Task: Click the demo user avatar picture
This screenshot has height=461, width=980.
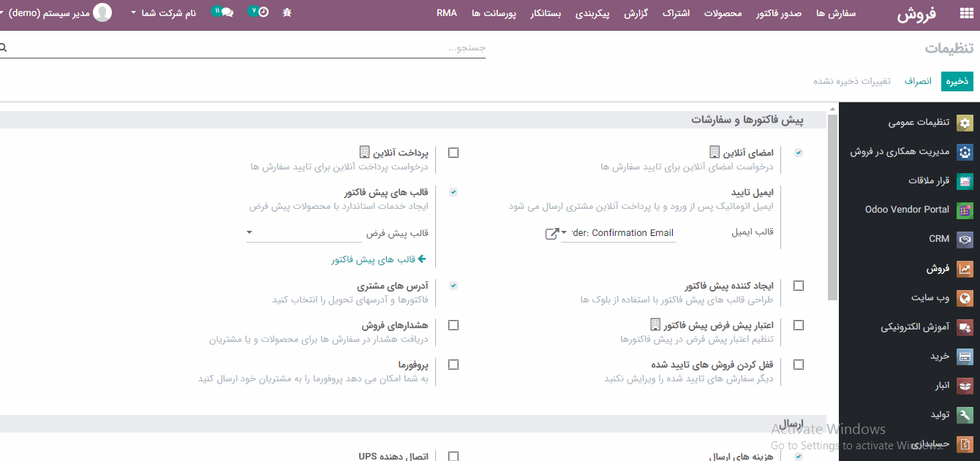Action: 103,12
